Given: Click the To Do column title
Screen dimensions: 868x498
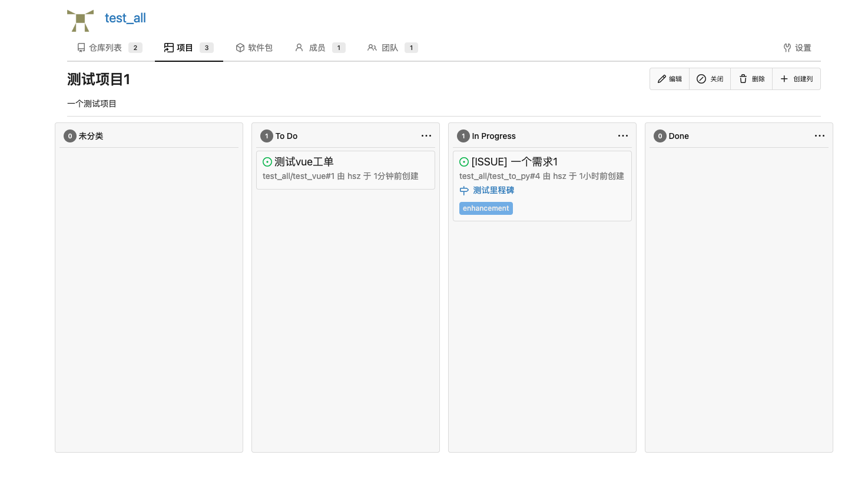Looking at the screenshot, I should pyautogui.click(x=286, y=136).
